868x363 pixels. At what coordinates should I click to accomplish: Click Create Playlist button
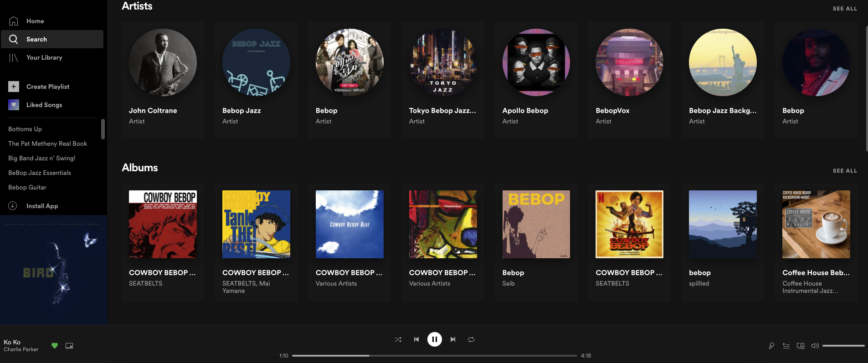pyautogui.click(x=47, y=87)
